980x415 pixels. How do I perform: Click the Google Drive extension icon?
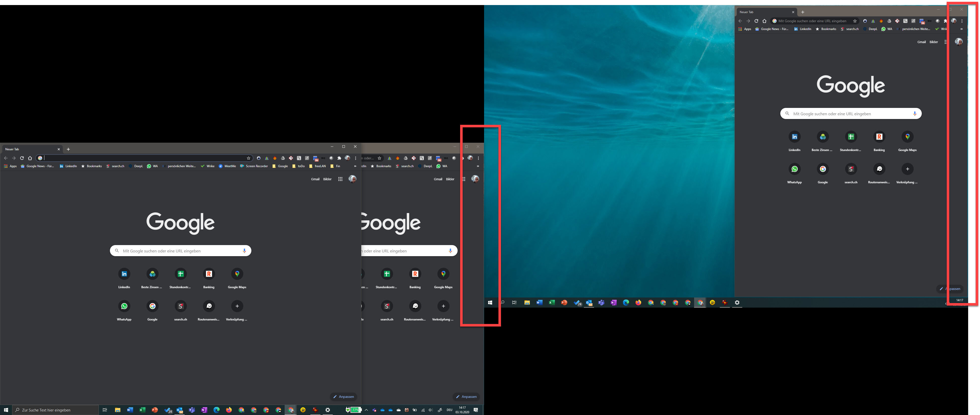[x=283, y=158]
